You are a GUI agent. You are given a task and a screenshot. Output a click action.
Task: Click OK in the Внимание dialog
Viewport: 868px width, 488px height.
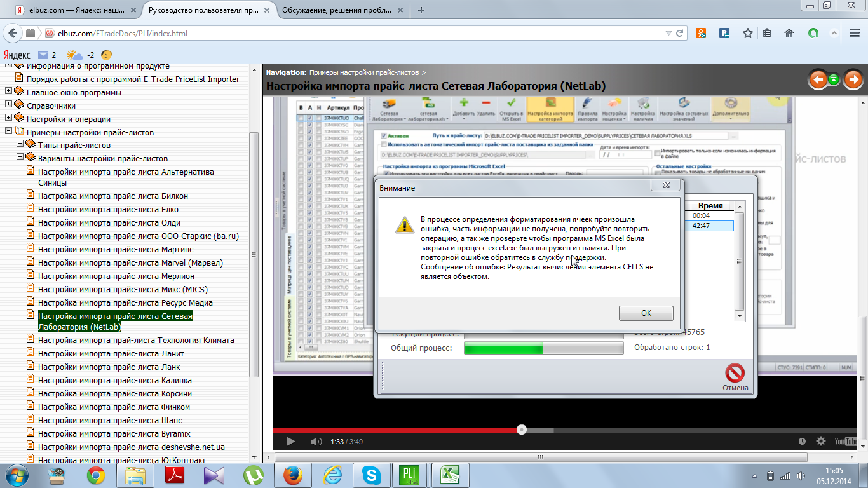tap(646, 313)
